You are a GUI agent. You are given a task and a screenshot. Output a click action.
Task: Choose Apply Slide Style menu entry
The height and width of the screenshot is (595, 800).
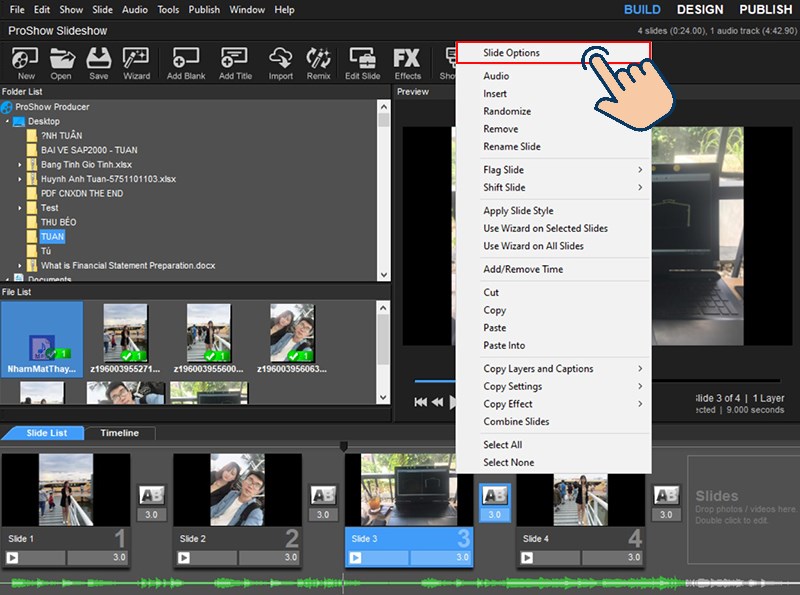pos(553,210)
